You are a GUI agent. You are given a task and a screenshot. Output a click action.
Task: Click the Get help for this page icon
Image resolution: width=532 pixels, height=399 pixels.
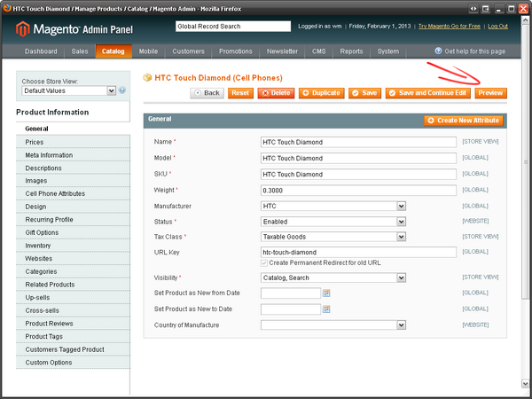pyautogui.click(x=438, y=51)
